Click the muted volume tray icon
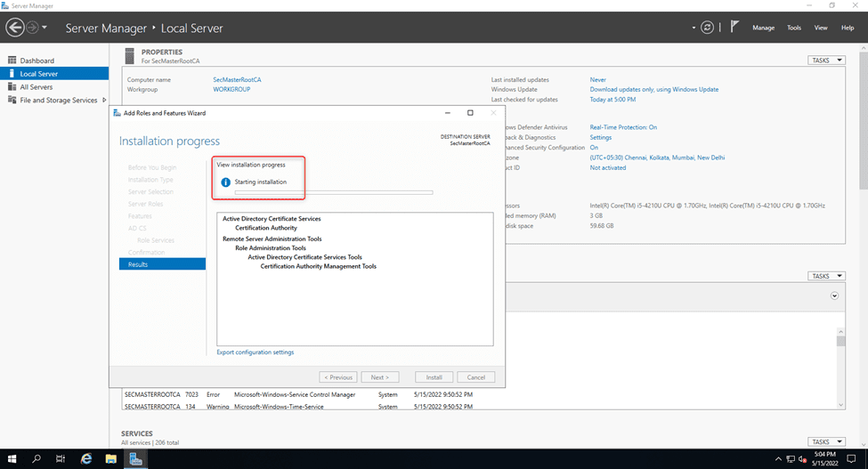Screen dimensions: 868x469 (x=802, y=459)
